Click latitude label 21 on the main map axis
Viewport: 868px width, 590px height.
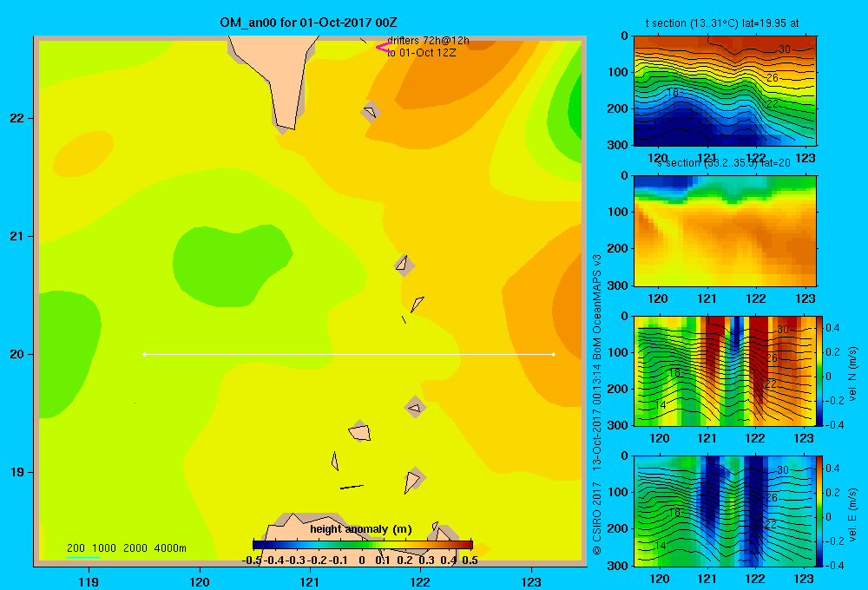[17, 236]
